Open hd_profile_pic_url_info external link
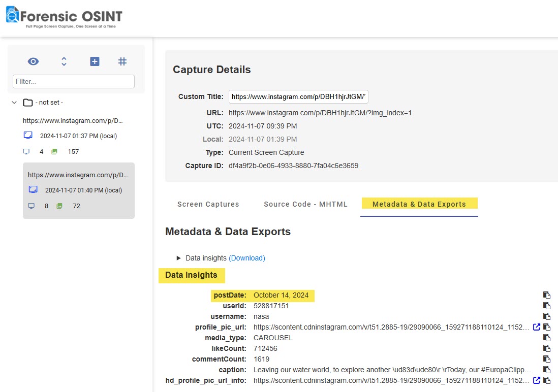Screen dimensions: 558x392 [536, 380]
